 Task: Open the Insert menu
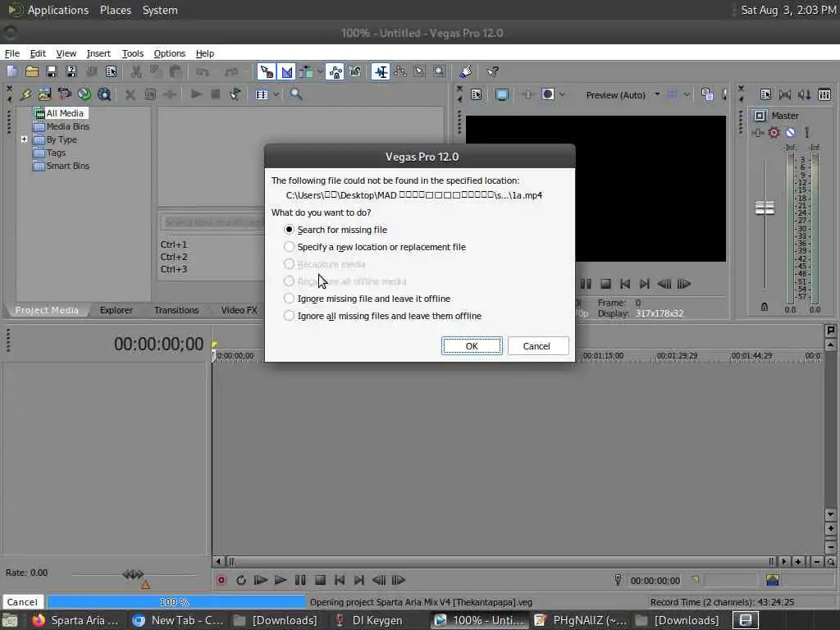coord(98,53)
